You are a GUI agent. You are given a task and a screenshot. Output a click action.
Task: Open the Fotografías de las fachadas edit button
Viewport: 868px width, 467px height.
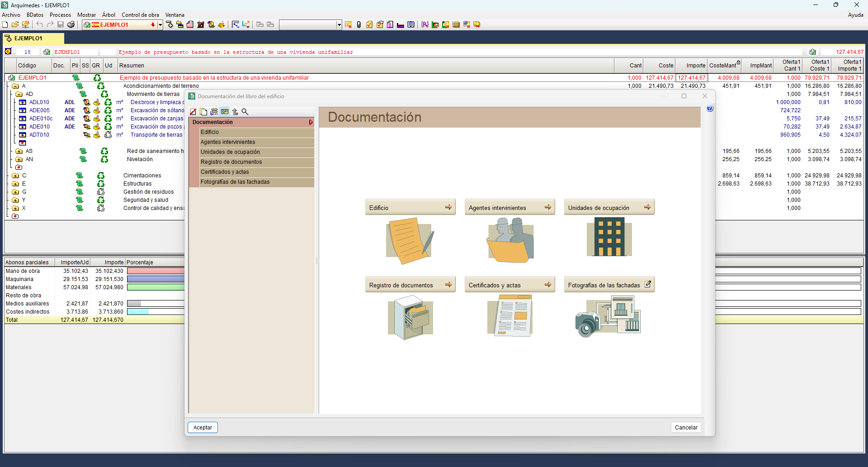click(x=609, y=285)
